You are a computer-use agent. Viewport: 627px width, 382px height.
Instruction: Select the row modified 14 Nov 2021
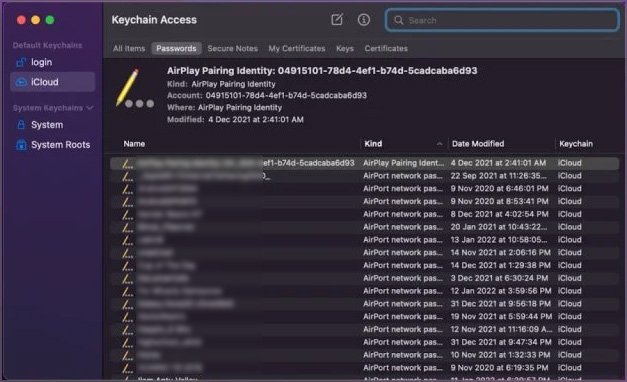pyautogui.click(x=364, y=252)
